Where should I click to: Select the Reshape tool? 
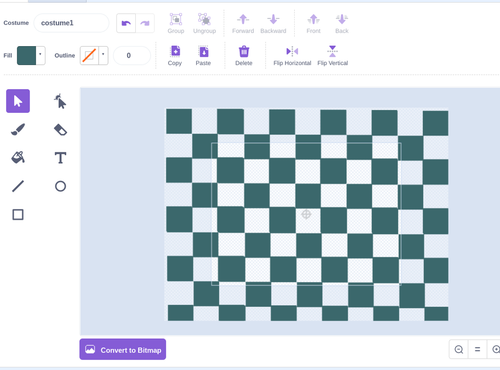tap(60, 101)
